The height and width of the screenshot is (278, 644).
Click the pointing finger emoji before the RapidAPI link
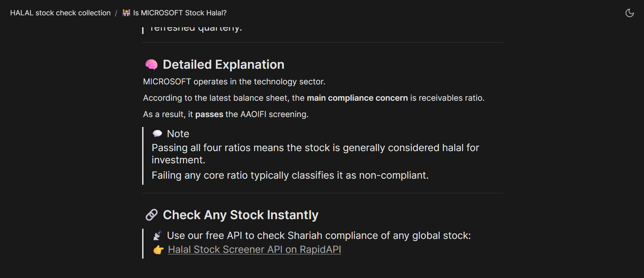click(158, 250)
